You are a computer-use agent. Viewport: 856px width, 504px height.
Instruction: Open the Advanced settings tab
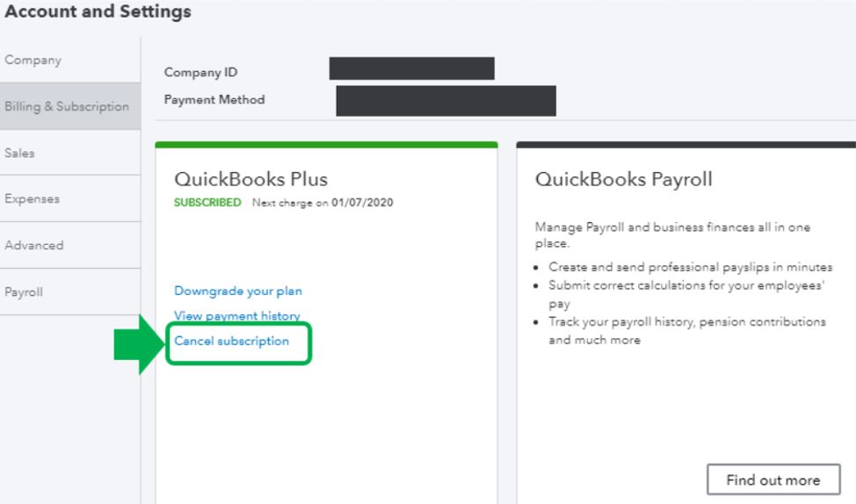coord(33,245)
